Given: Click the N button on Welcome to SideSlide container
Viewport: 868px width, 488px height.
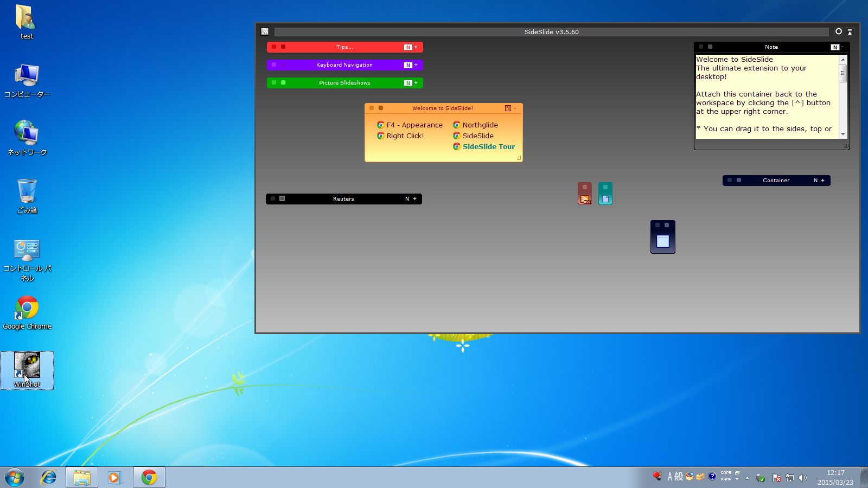Looking at the screenshot, I should [x=508, y=108].
